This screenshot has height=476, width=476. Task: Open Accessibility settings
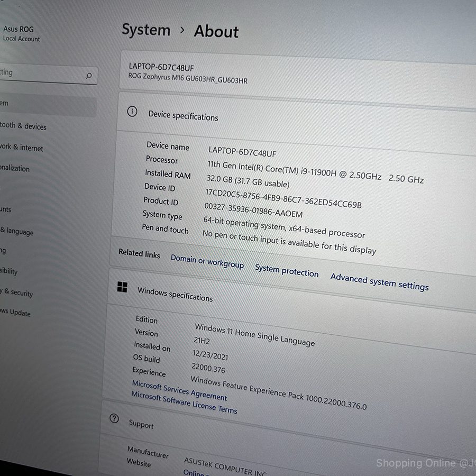pyautogui.click(x=9, y=271)
